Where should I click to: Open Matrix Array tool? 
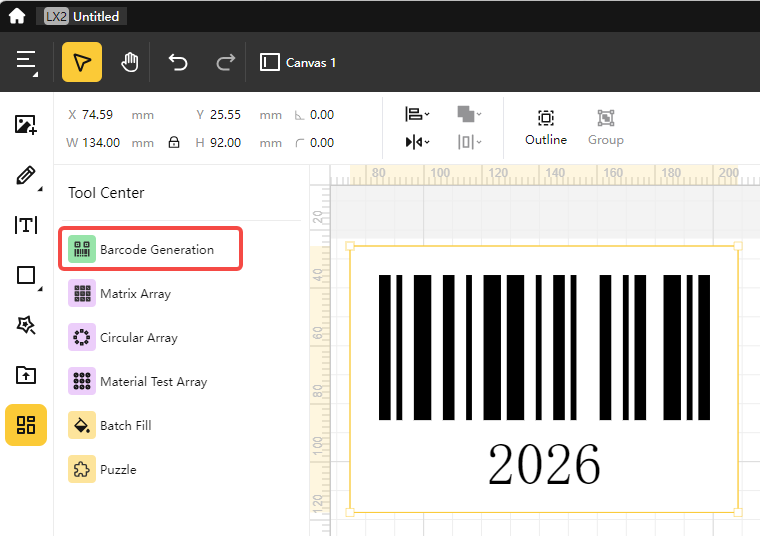(120, 293)
